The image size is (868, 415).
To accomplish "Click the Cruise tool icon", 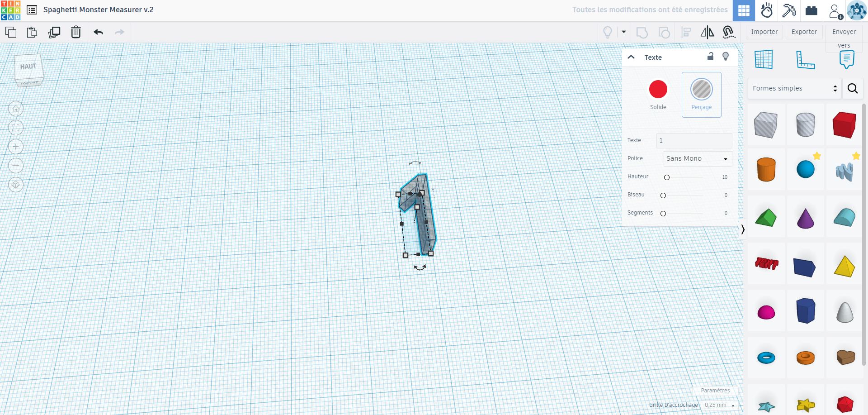I will tap(729, 32).
